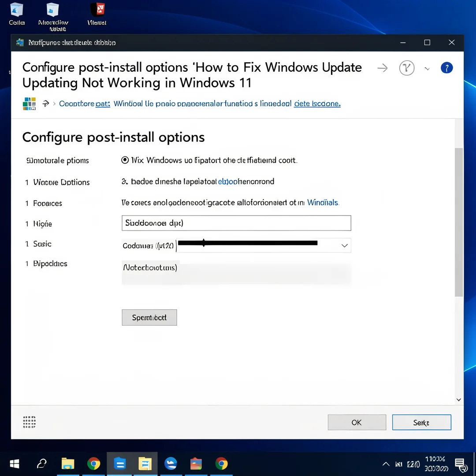476x476 pixels.
Task: Open the second desktop icon with two-line label
Action: pos(53,17)
